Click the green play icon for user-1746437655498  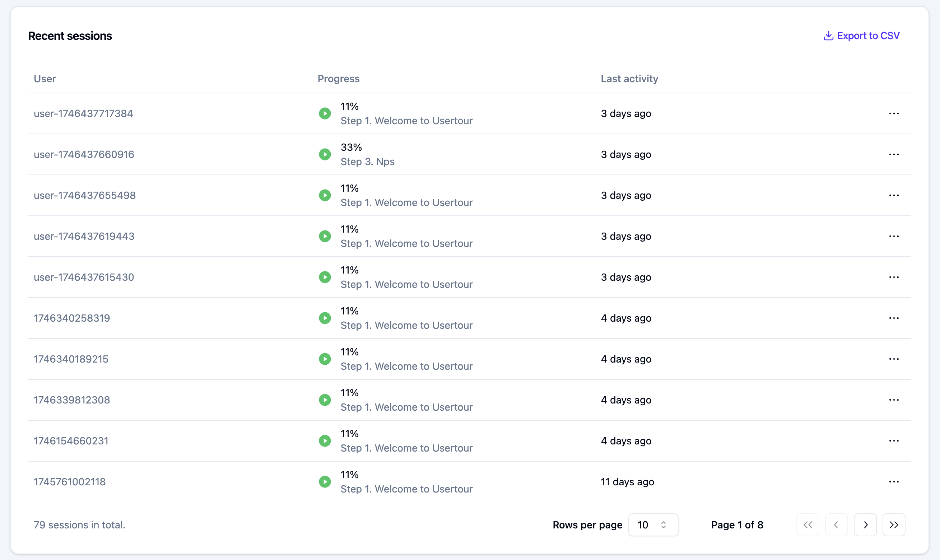coord(325,196)
